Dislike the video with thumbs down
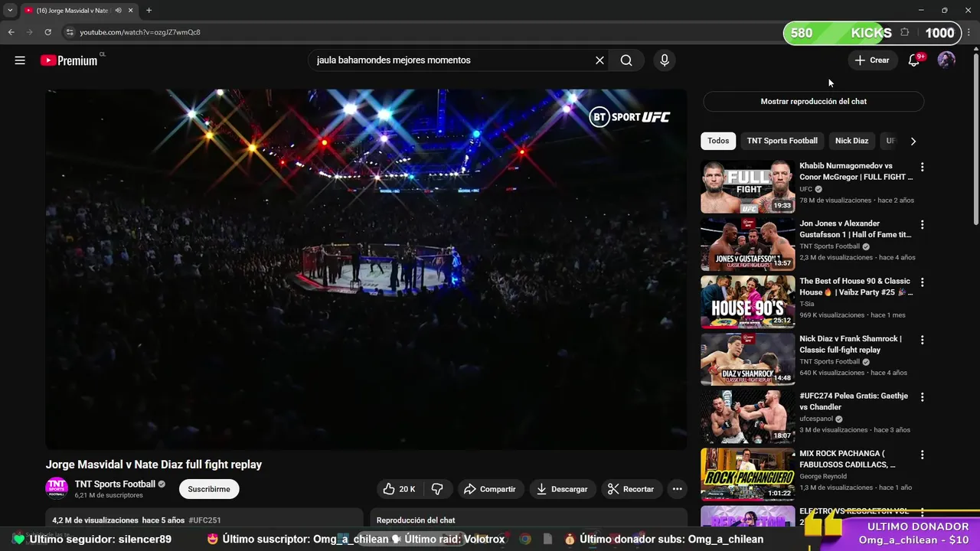The height and width of the screenshot is (551, 980). point(437,489)
